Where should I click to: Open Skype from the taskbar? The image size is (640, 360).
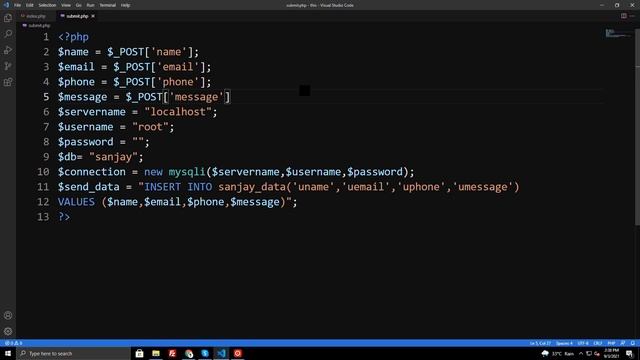pyautogui.click(x=205, y=353)
